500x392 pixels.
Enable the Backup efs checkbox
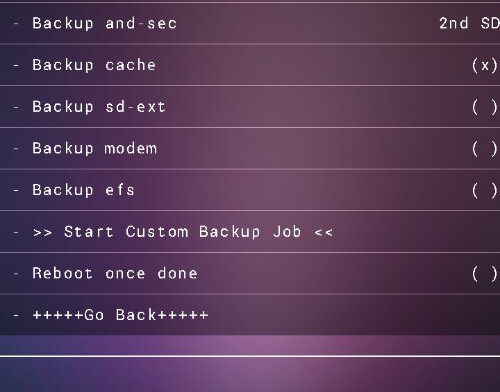click(485, 191)
